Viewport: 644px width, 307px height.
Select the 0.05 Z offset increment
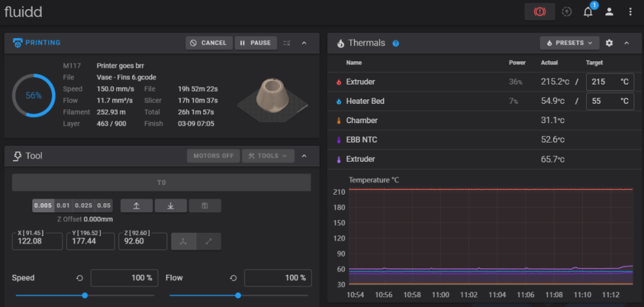[104, 206]
